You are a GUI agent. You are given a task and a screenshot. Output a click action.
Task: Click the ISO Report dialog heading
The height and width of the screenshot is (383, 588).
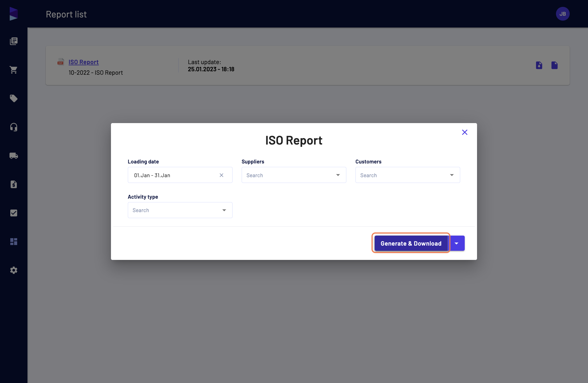pos(294,141)
